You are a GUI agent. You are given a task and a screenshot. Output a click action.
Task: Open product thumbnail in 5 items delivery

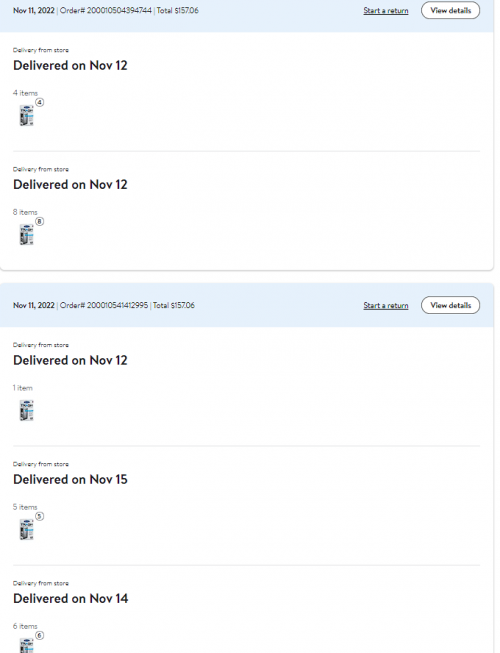pos(27,529)
